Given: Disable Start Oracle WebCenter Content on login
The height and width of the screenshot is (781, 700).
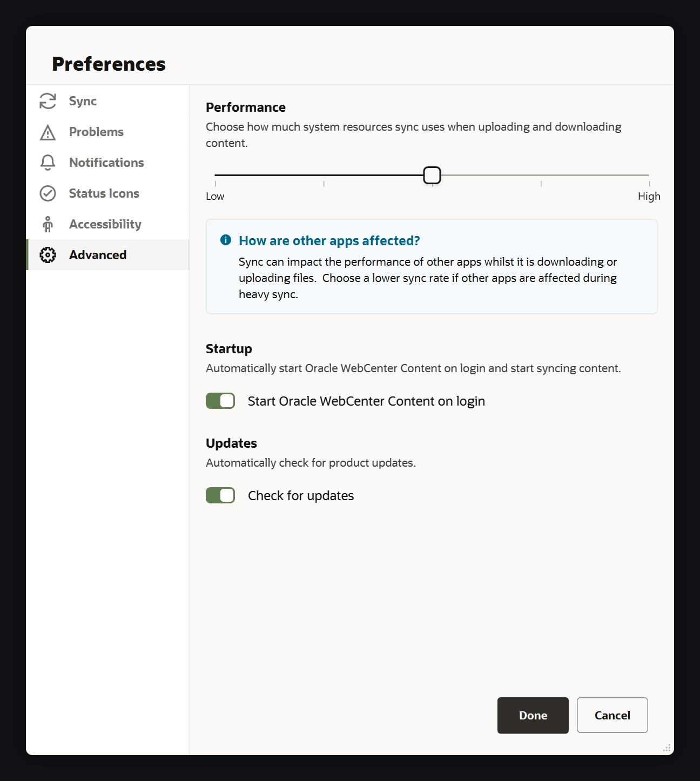Looking at the screenshot, I should [x=220, y=401].
